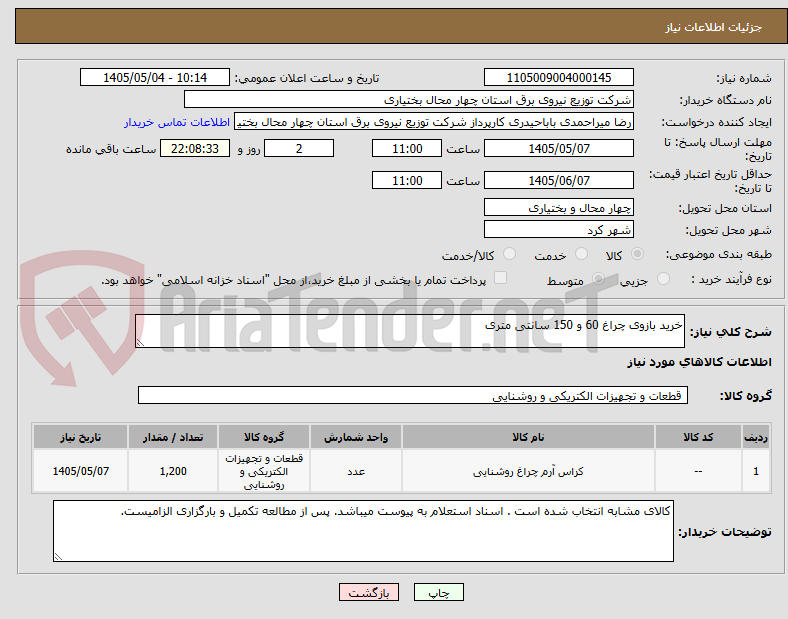Select the خدمت radio button
This screenshot has width=788, height=619.
coord(581,254)
